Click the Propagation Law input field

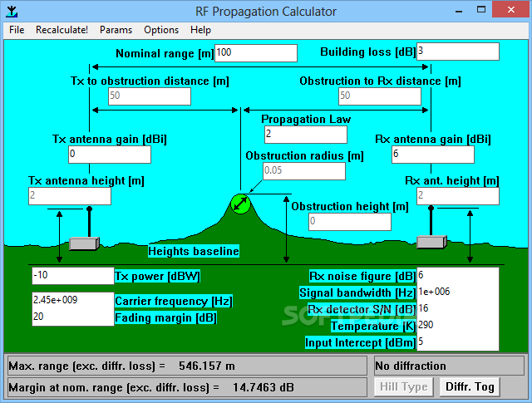click(306, 135)
